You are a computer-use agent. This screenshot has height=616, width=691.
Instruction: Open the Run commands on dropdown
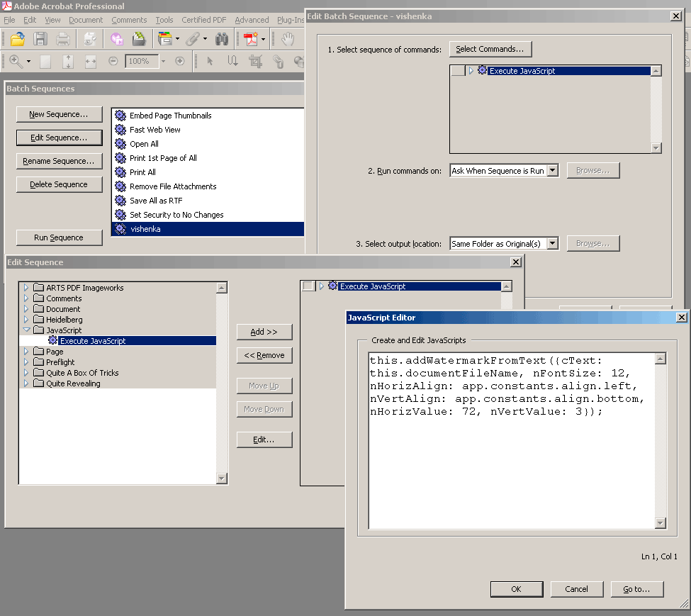[553, 171]
